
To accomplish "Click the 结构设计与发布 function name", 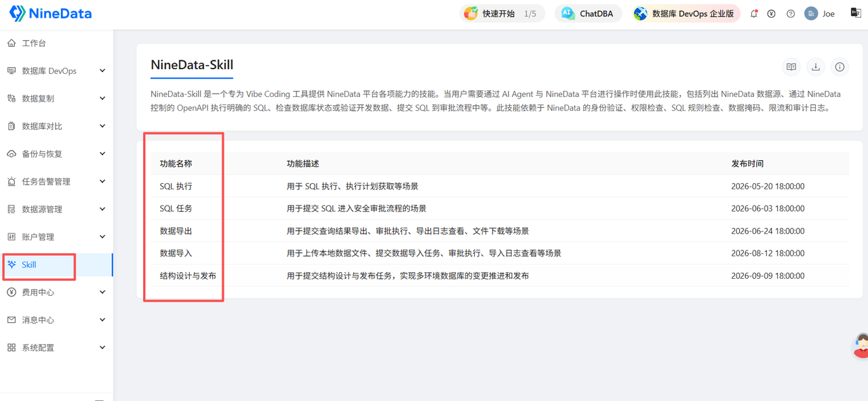I will [188, 275].
